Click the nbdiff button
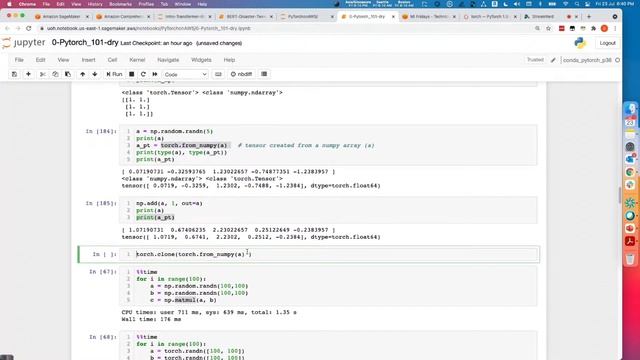This screenshot has width=640, height=360. 241,74
